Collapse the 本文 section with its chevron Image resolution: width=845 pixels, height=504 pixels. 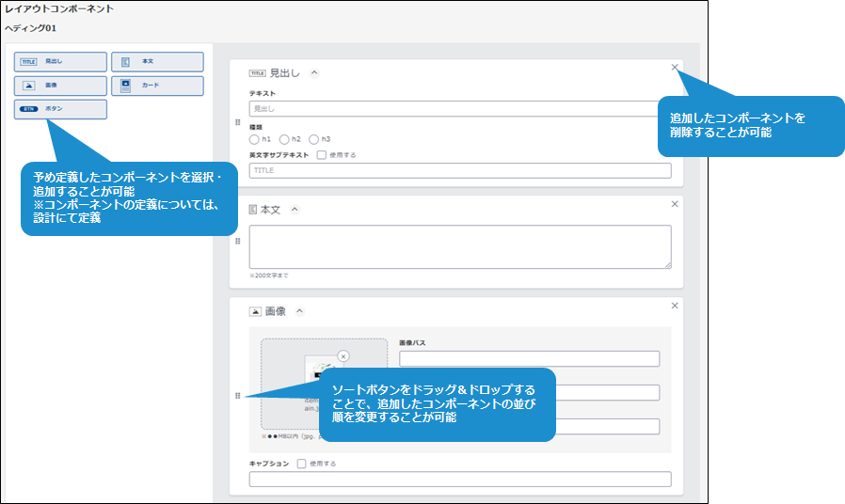click(295, 210)
